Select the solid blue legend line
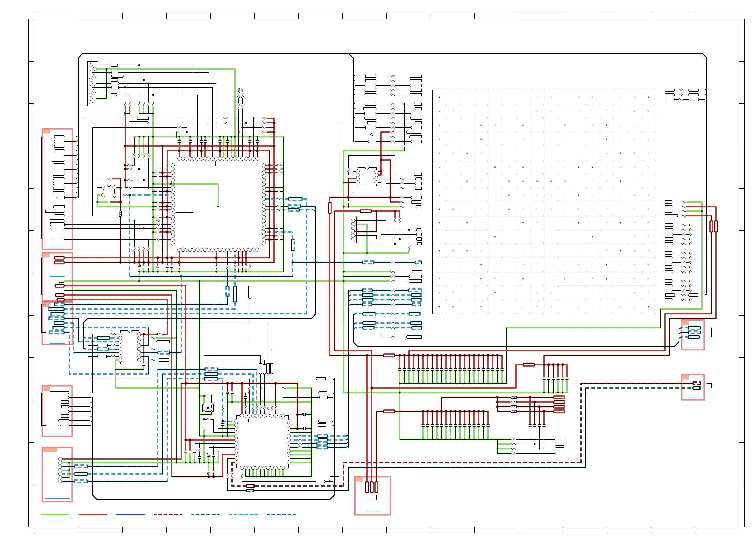Viewport: 754px width, 560px height. point(130,515)
